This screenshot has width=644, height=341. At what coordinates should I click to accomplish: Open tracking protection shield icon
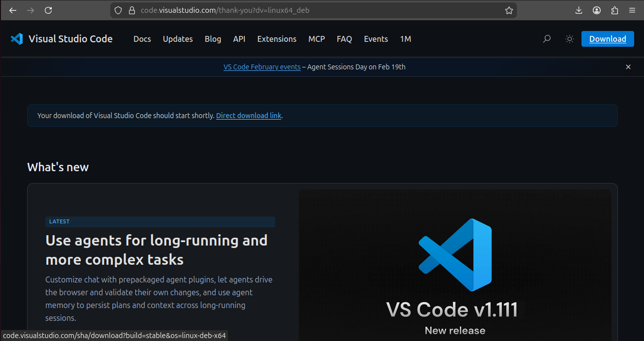tap(118, 10)
